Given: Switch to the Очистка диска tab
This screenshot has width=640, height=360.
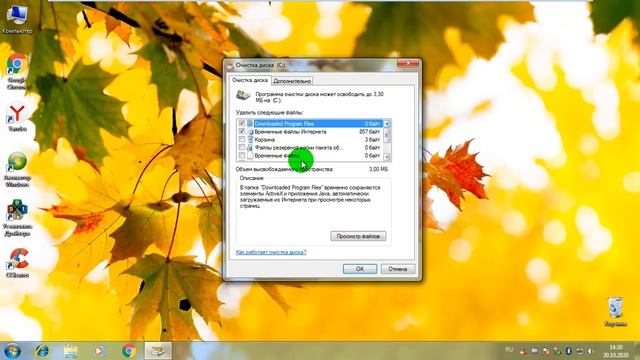Looking at the screenshot, I should tap(250, 80).
